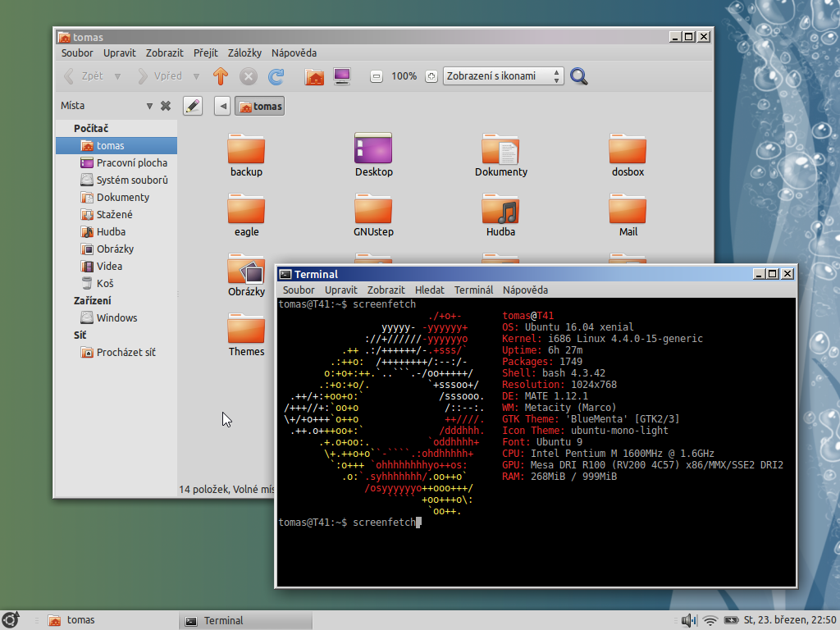This screenshot has width=840, height=630.
Task: Open the backup folder
Action: 246,155
